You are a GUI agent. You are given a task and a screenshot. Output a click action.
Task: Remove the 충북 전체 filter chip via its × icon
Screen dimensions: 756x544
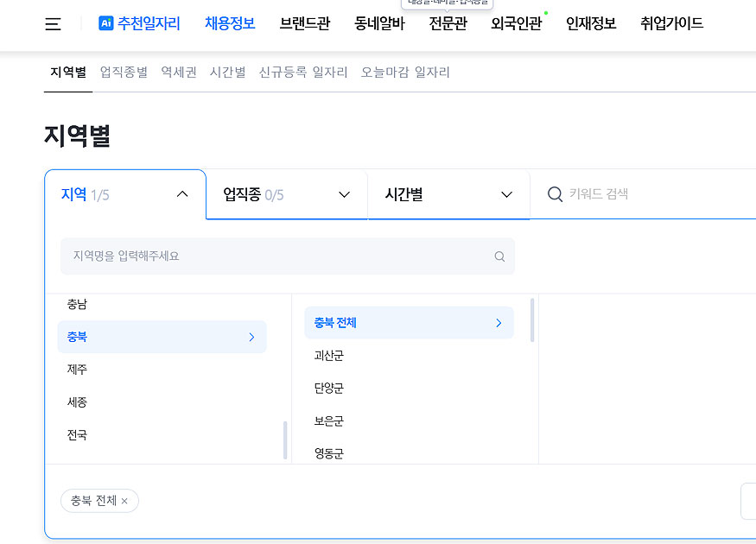tap(125, 500)
